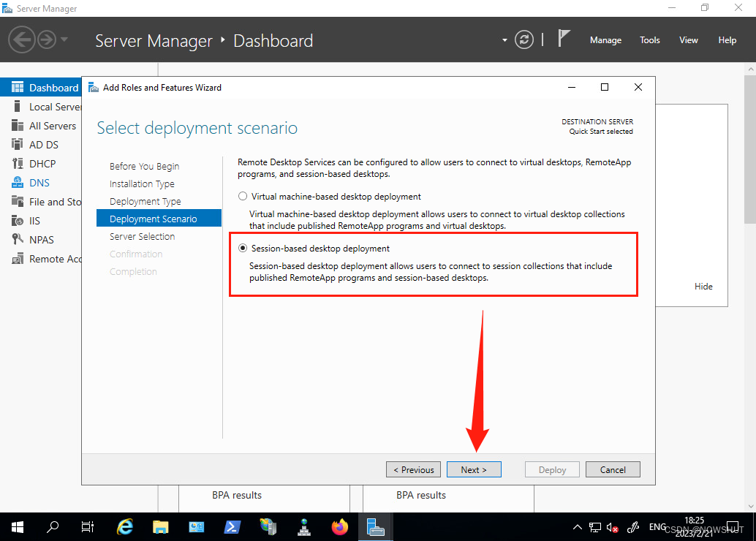Open the navigation history dropdown arrow
Screen dimensions: 756x541
coord(64,39)
